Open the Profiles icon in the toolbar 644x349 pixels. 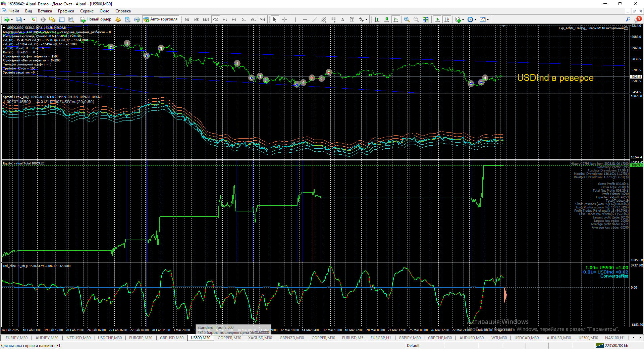point(19,19)
